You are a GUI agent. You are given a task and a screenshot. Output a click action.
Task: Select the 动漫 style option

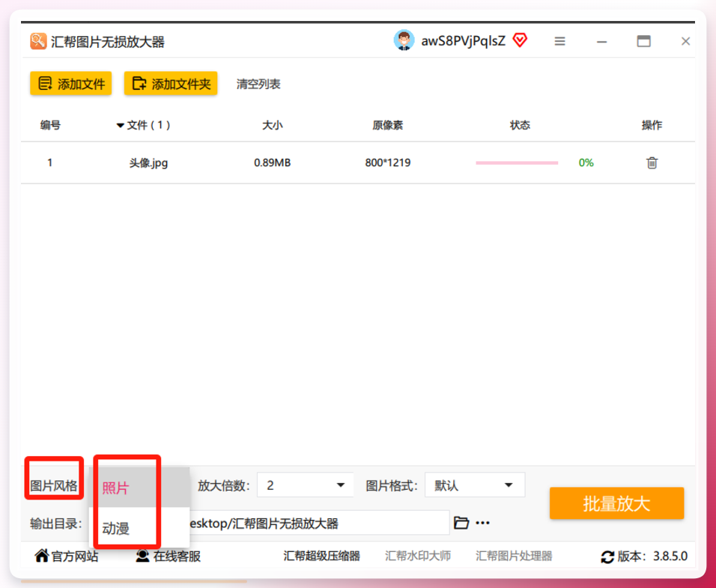[x=139, y=527]
